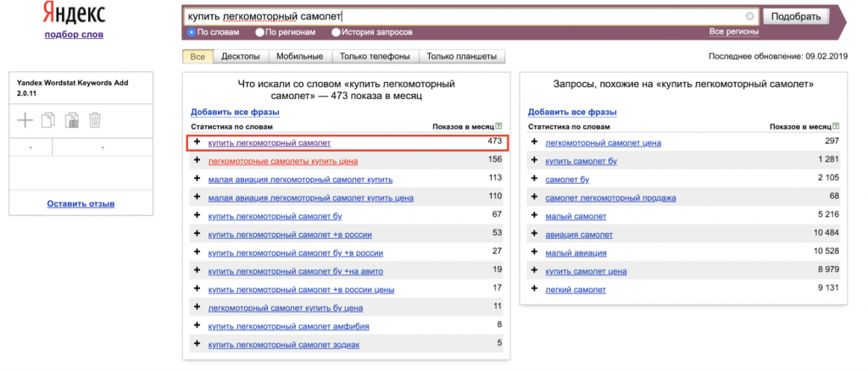868x371 pixels.
Task: Click help icon beside right 'Показов в месяц'
Action: (x=836, y=126)
